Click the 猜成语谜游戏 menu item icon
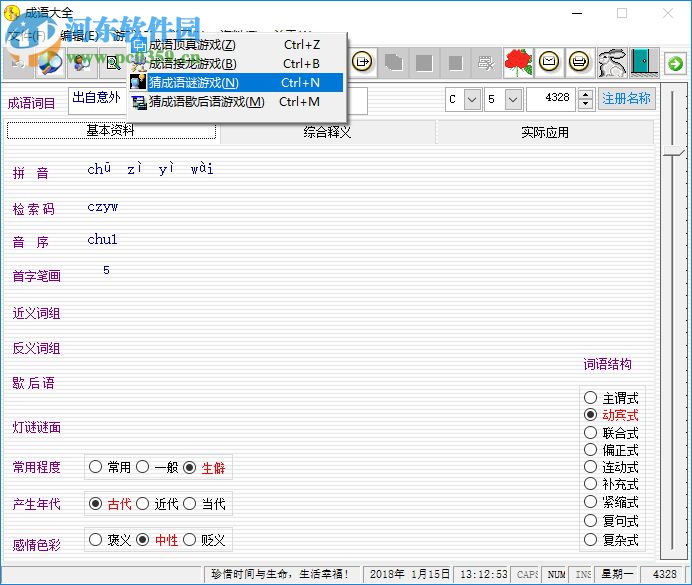The image size is (692, 585). (139, 82)
